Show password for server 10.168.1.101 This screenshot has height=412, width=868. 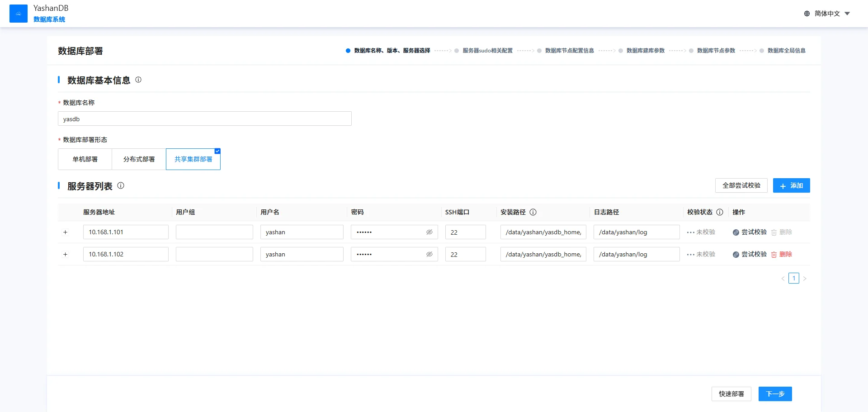429,232
